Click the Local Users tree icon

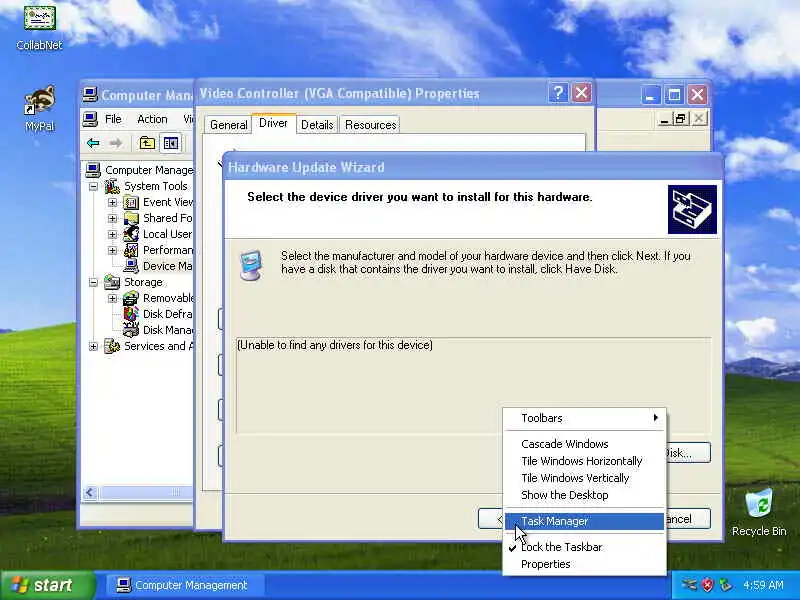coord(131,234)
